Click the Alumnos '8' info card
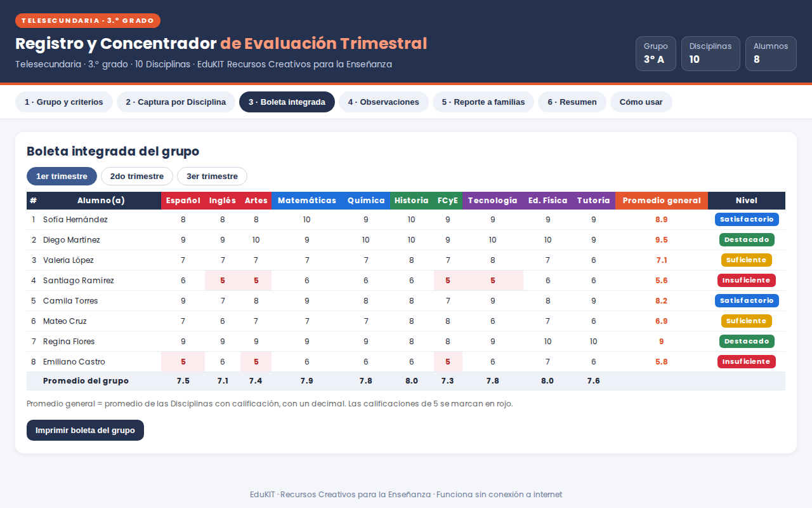The height and width of the screenshot is (508, 812). (x=771, y=53)
